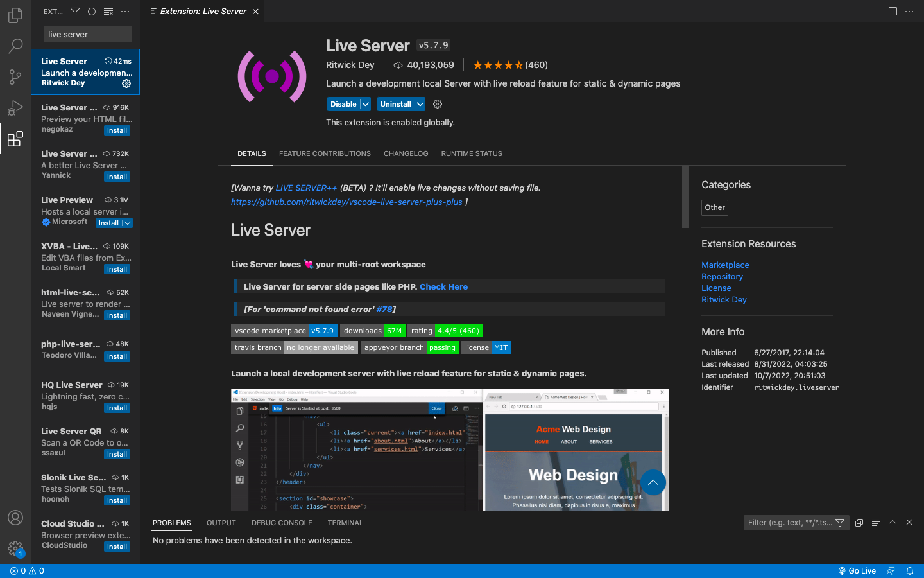
Task: Install the Yannick Live Server extension
Action: click(117, 177)
